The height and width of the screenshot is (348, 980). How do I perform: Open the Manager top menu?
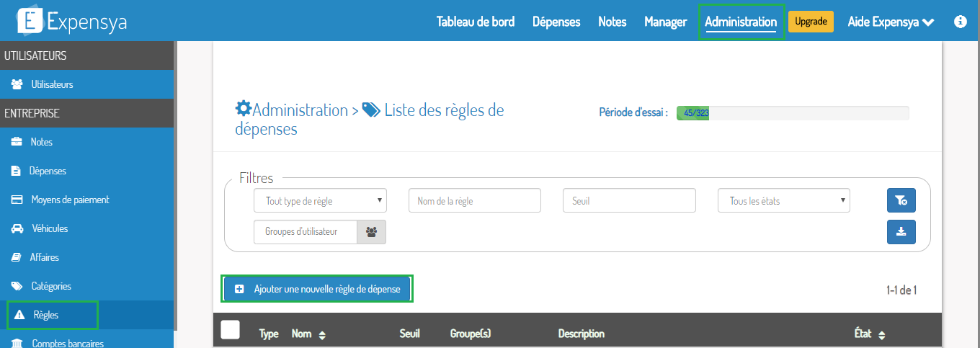(666, 22)
